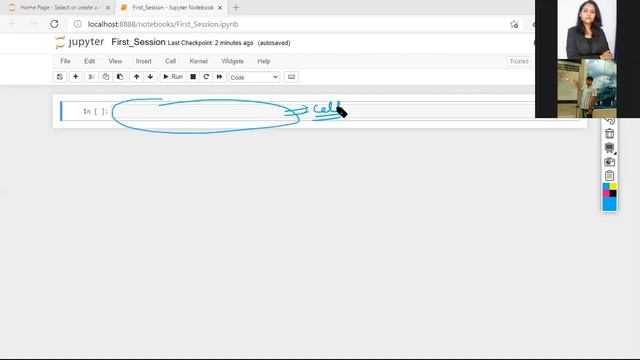Interrupt the kernel with stop icon

point(193,77)
